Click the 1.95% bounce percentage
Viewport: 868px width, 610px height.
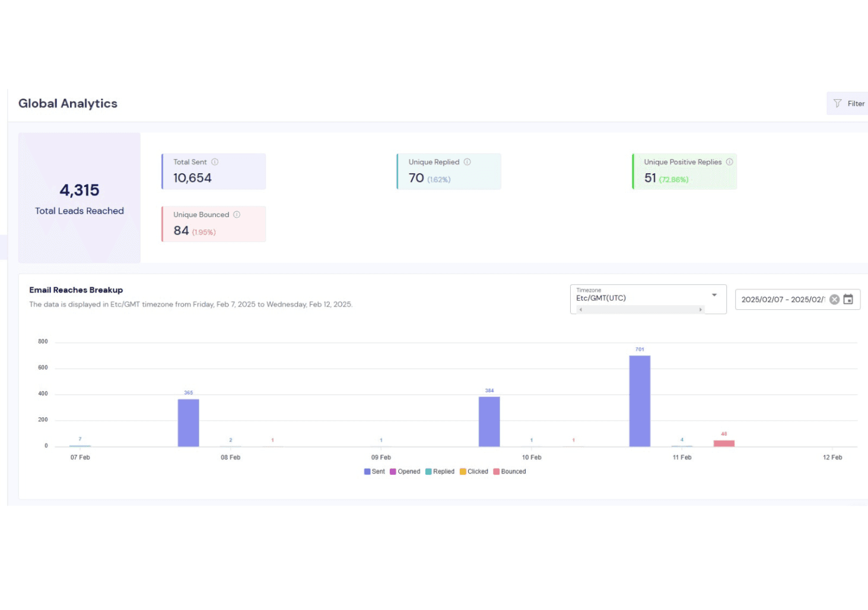[x=204, y=233]
